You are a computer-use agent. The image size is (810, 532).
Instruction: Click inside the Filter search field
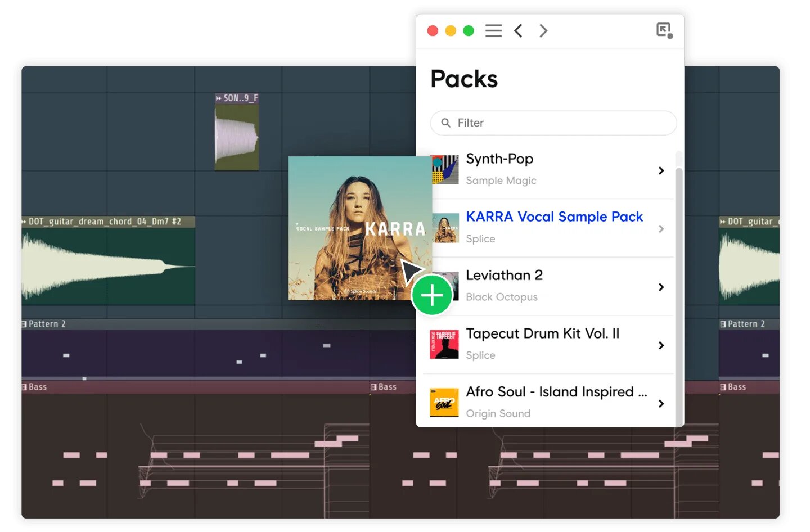(553, 123)
